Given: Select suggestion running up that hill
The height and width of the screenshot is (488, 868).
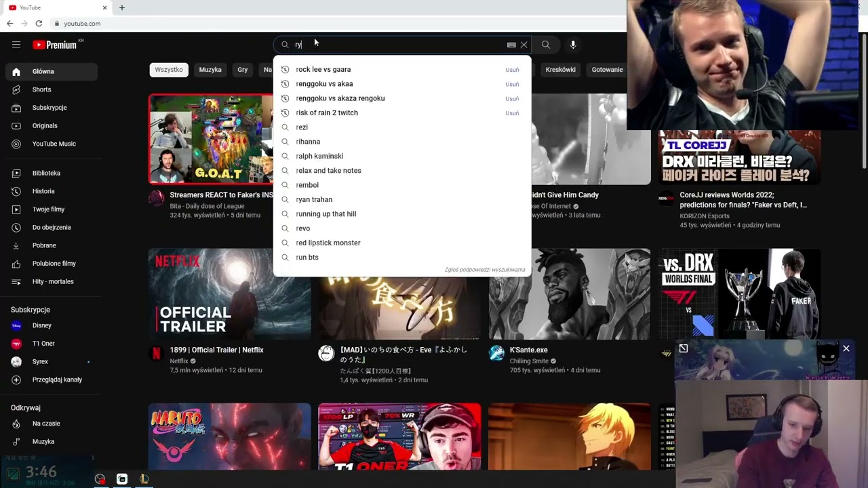Looking at the screenshot, I should tap(402, 214).
